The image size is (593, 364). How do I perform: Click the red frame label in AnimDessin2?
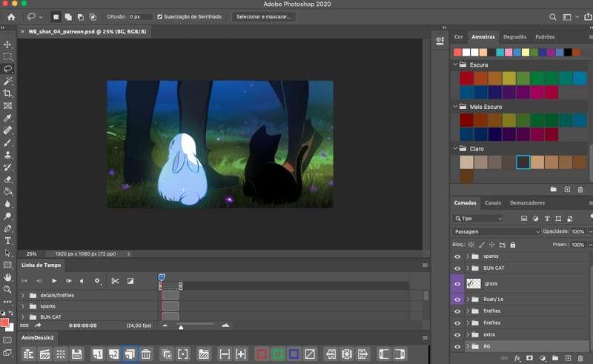[262, 354]
